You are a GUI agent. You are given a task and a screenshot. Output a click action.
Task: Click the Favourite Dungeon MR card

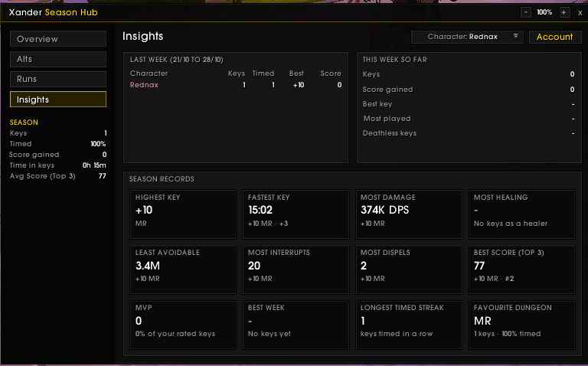tap(521, 325)
